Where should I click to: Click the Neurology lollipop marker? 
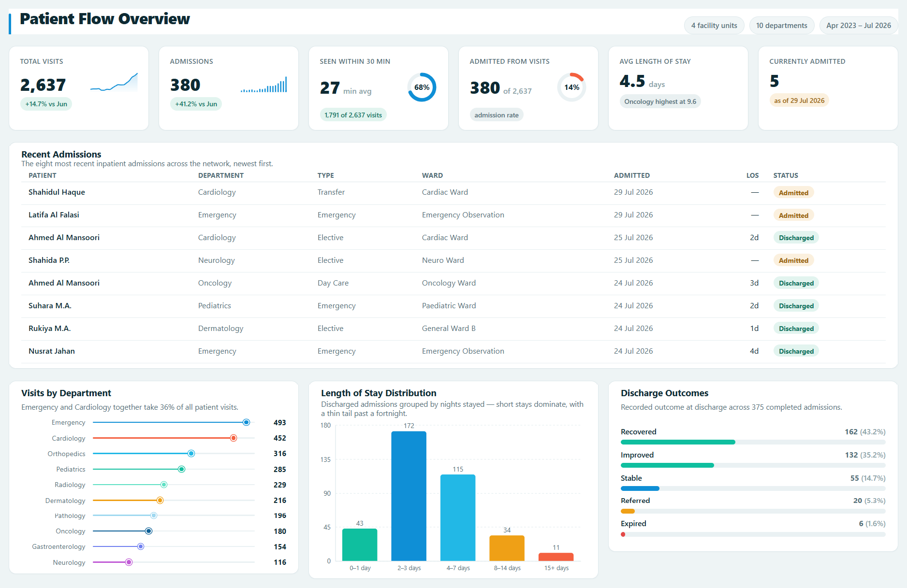point(129,562)
